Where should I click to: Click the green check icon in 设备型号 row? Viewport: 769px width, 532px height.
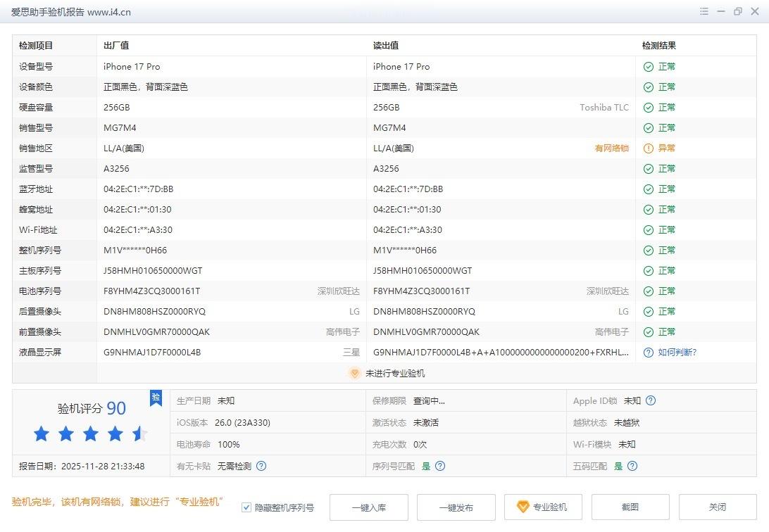[x=649, y=67]
